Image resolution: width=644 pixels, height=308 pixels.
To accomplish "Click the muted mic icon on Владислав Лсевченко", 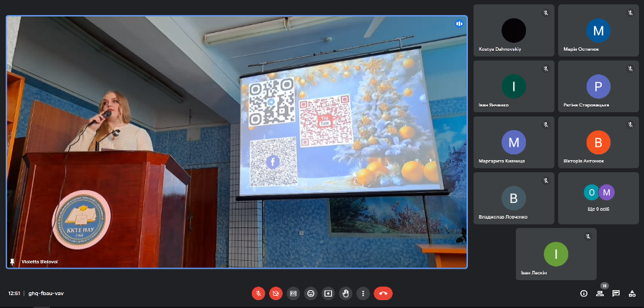I will pos(545,181).
